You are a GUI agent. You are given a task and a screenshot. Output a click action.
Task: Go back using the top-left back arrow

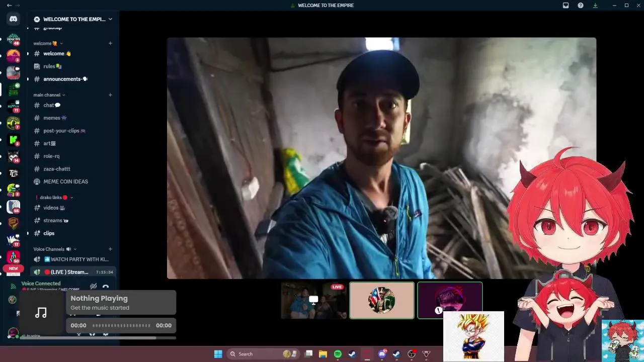tap(9, 5)
